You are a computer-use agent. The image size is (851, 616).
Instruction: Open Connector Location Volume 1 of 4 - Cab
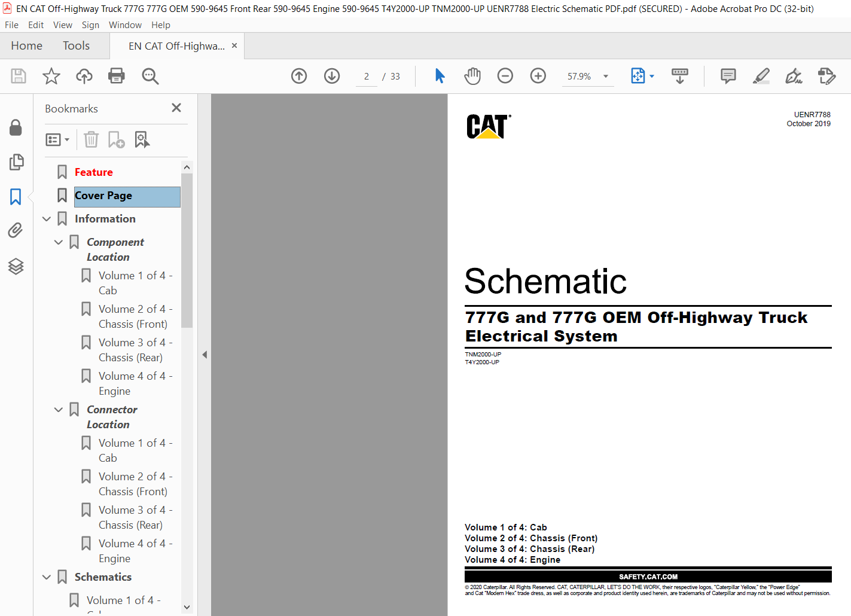click(x=135, y=450)
